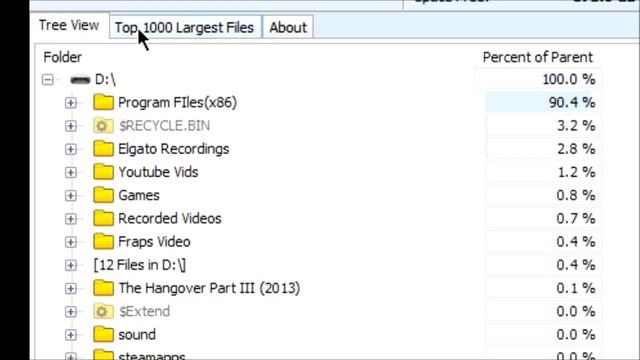This screenshot has height=360, width=640.
Task: Click the 100.0 % value for D:\
Action: tap(569, 80)
